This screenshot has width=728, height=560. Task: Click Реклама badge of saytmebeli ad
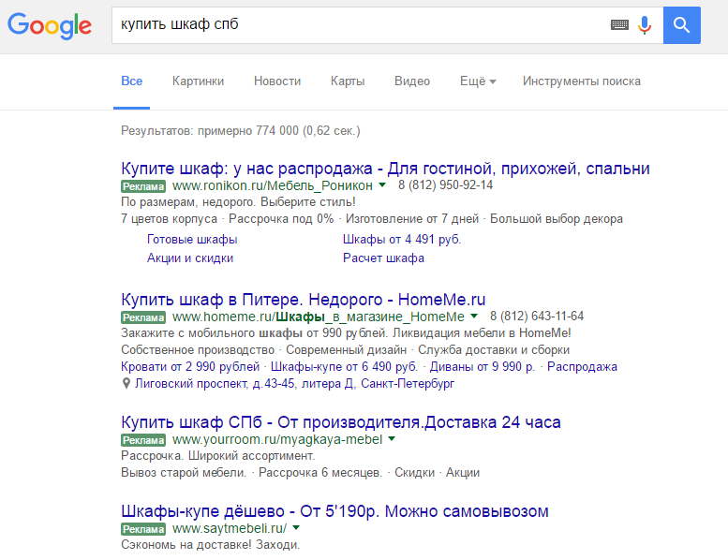point(143,529)
